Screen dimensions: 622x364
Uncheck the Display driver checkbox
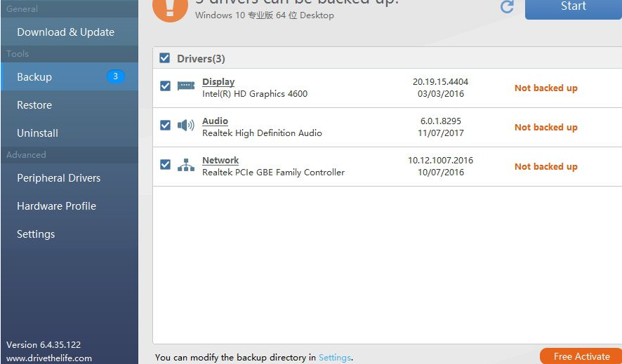click(x=165, y=86)
